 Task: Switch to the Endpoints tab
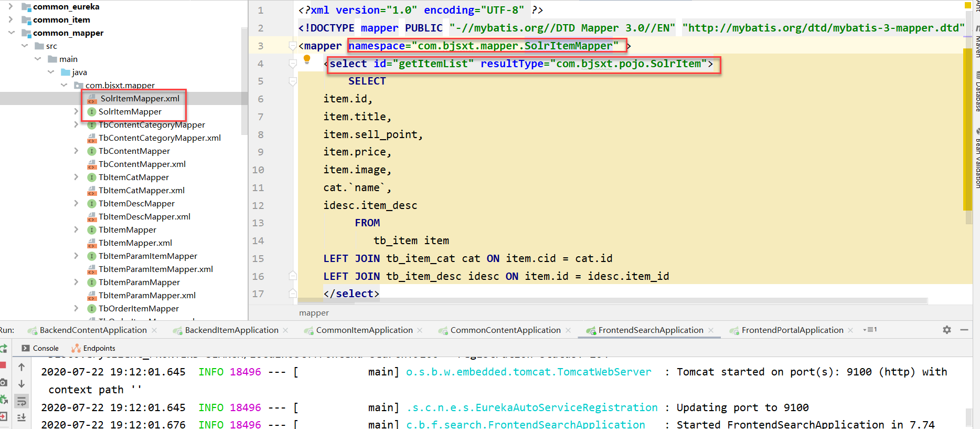(x=93, y=348)
